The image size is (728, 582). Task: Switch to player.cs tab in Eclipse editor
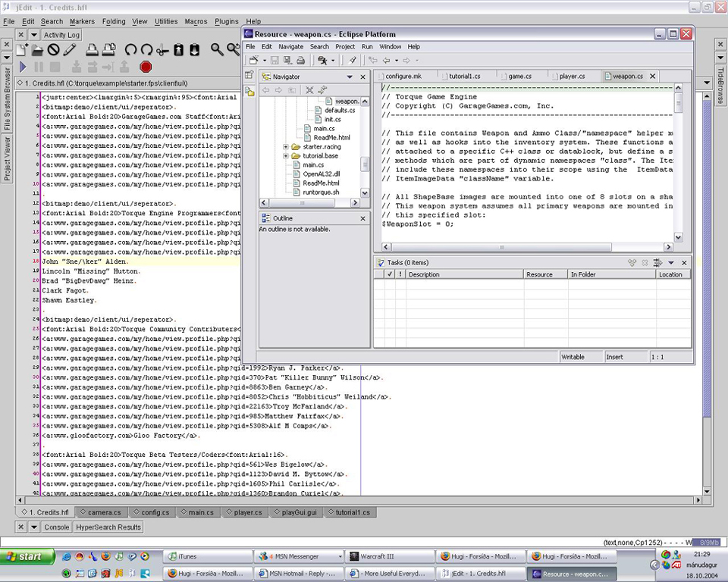pyautogui.click(x=572, y=76)
